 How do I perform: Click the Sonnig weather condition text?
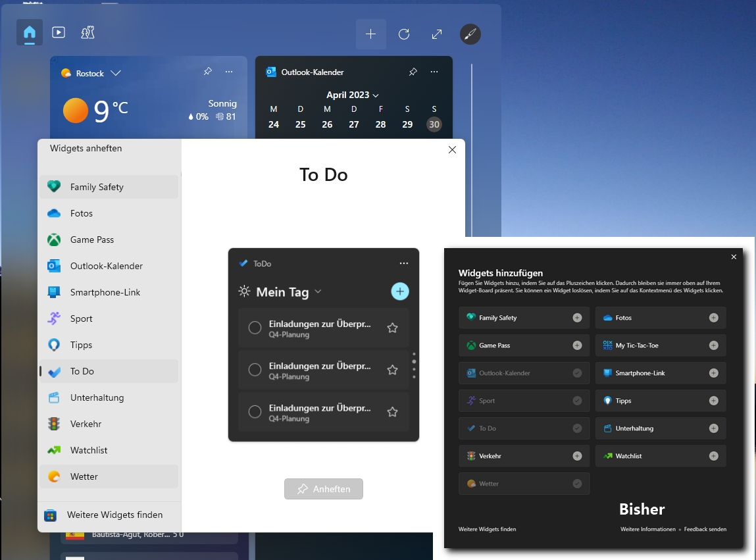pyautogui.click(x=222, y=103)
